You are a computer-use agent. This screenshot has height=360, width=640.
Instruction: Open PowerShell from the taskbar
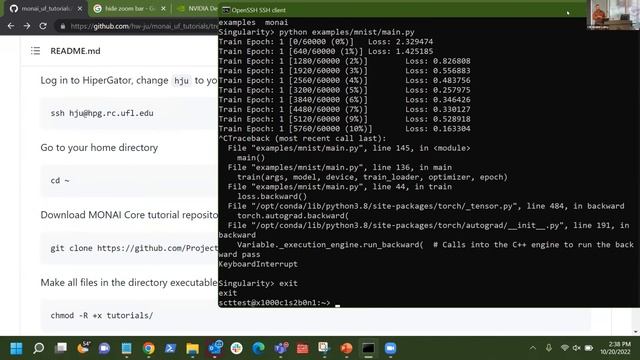point(170,348)
